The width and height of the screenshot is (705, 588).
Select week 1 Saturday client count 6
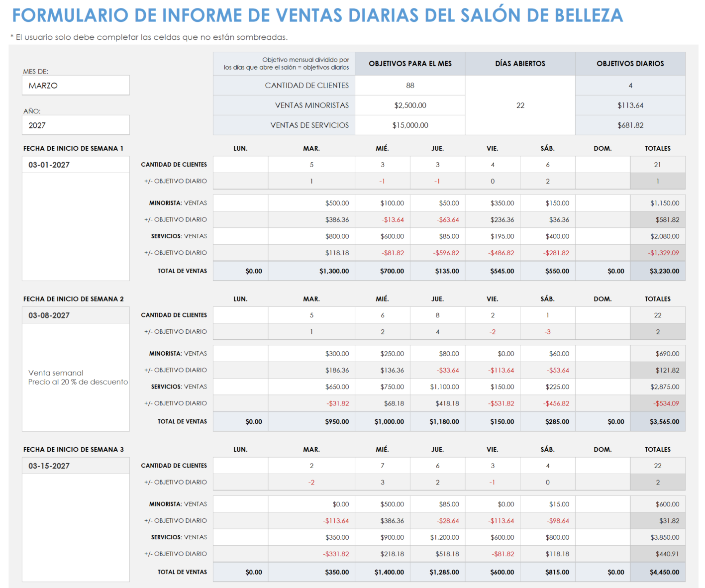coord(548,165)
